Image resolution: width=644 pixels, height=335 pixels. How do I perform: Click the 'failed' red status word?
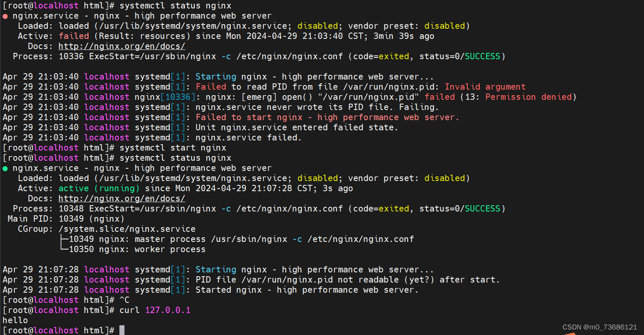(74, 36)
